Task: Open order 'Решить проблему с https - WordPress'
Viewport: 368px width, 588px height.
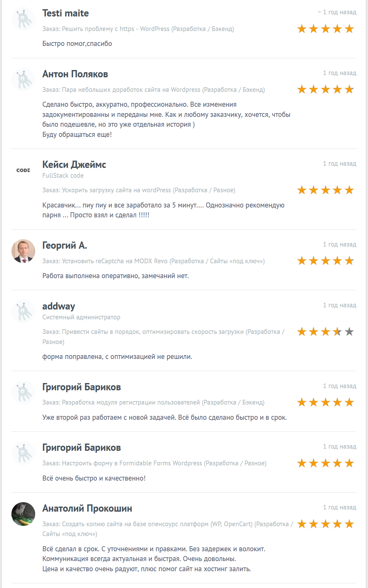Action: pyautogui.click(x=116, y=29)
